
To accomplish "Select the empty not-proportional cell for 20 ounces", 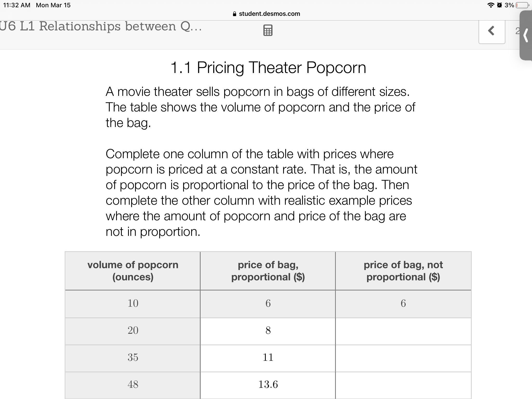I will pos(403,331).
